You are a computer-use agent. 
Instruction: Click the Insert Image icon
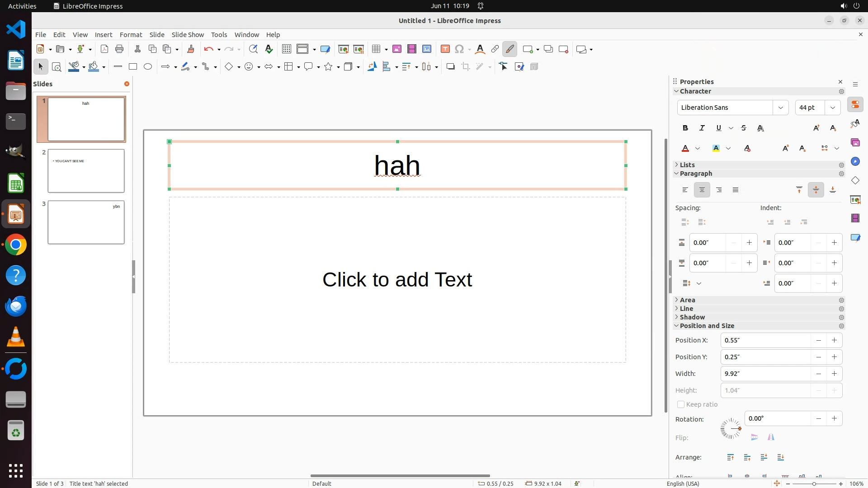(x=397, y=49)
